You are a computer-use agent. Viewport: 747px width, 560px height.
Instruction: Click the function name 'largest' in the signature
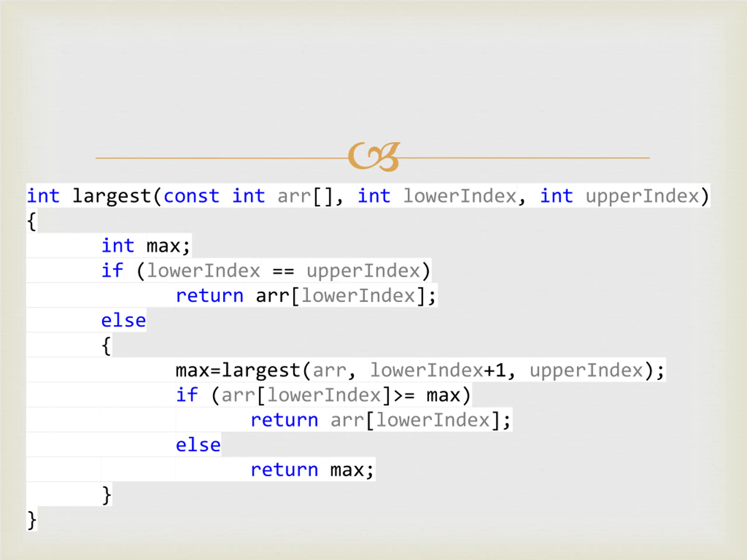pos(112,197)
